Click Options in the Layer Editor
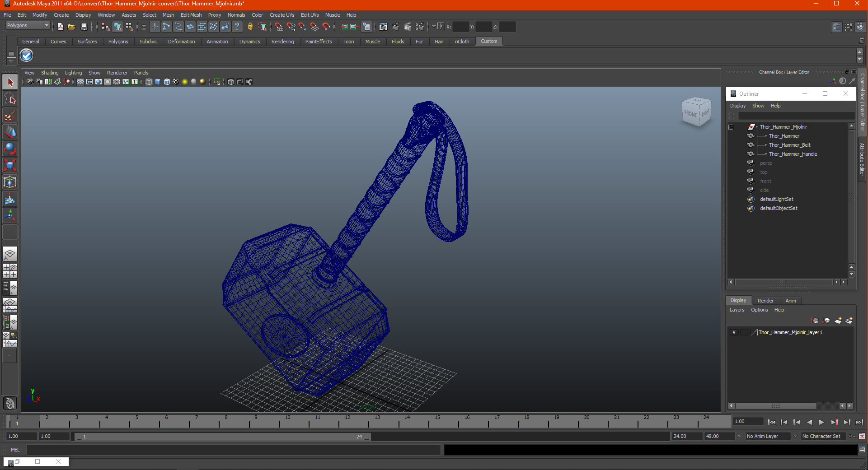Image resolution: width=868 pixels, height=470 pixels. [x=759, y=310]
